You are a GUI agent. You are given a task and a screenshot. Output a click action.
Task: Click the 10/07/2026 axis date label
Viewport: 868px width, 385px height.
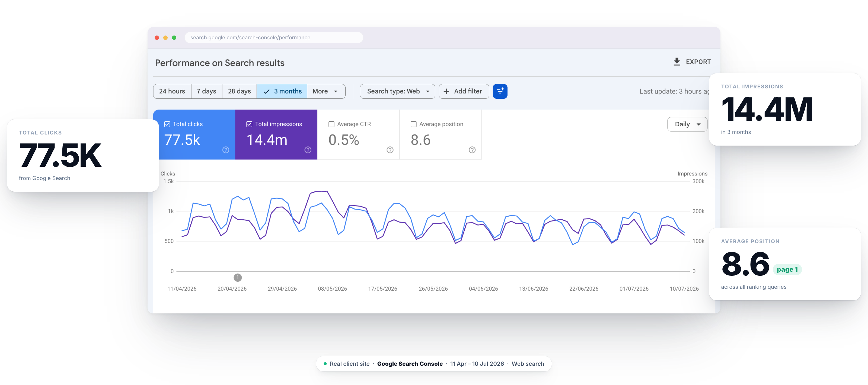click(x=684, y=289)
